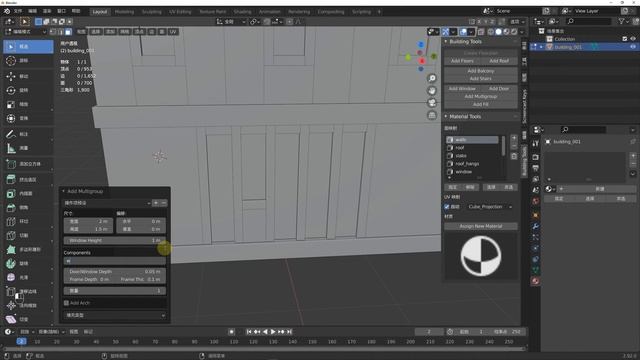
Task: Toggle visibility eye of Collection in outliner
Action: coord(633,39)
